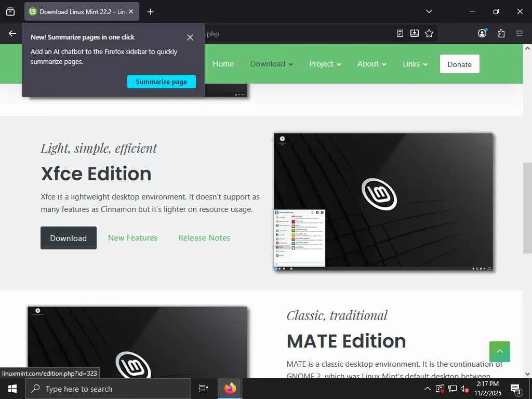Click the MATE Edition heading

(346, 341)
